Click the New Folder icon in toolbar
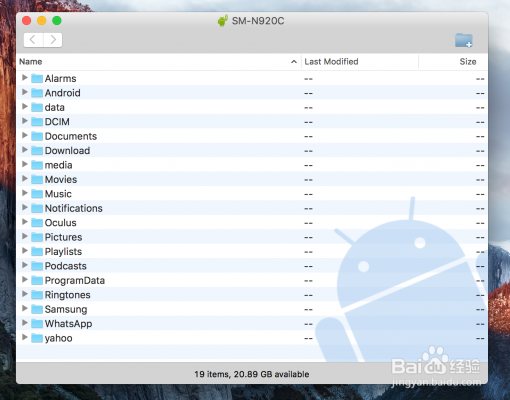This screenshot has width=510, height=400. (x=464, y=40)
